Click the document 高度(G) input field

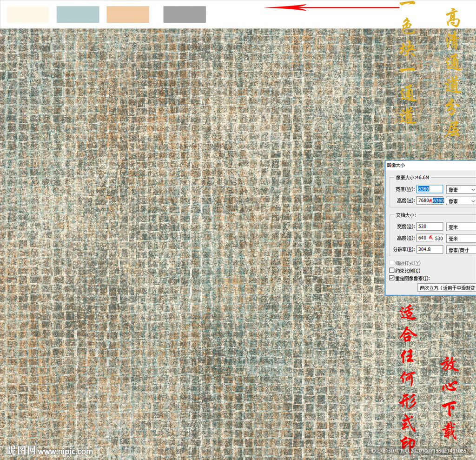430,238
